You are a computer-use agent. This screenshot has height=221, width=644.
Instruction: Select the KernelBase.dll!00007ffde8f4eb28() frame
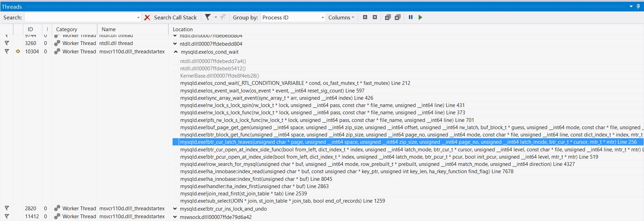click(x=220, y=76)
